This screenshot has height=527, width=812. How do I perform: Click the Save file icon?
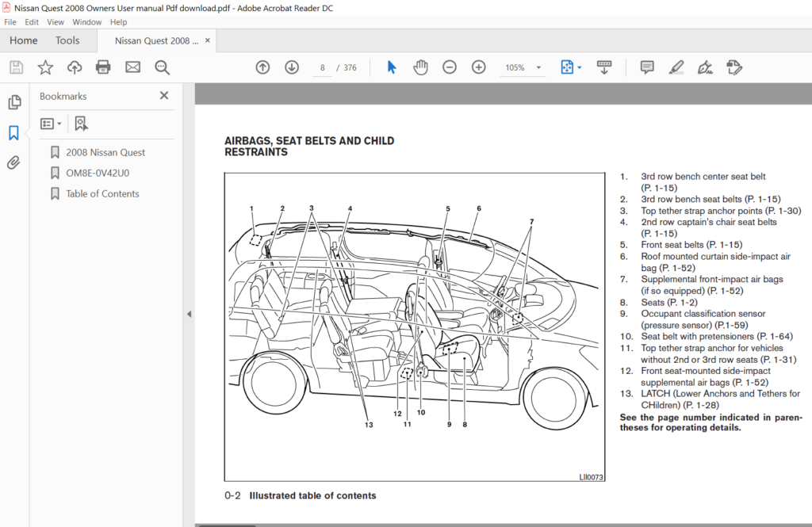[16, 67]
